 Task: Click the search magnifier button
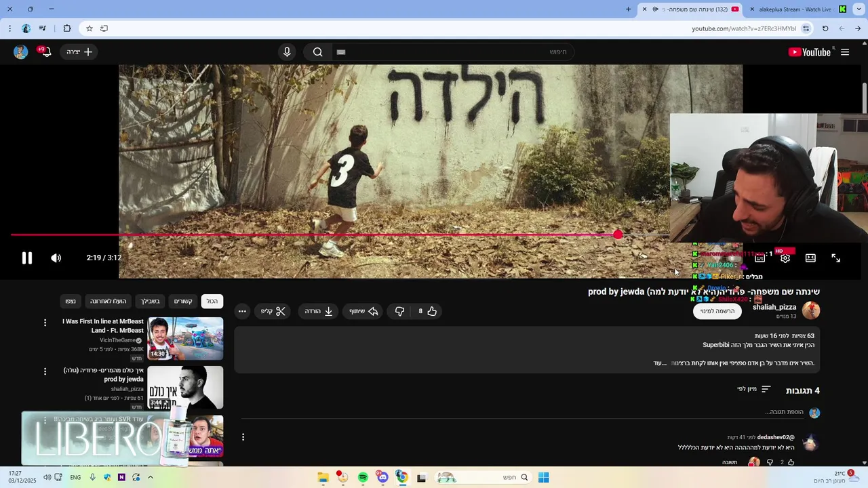(x=317, y=52)
